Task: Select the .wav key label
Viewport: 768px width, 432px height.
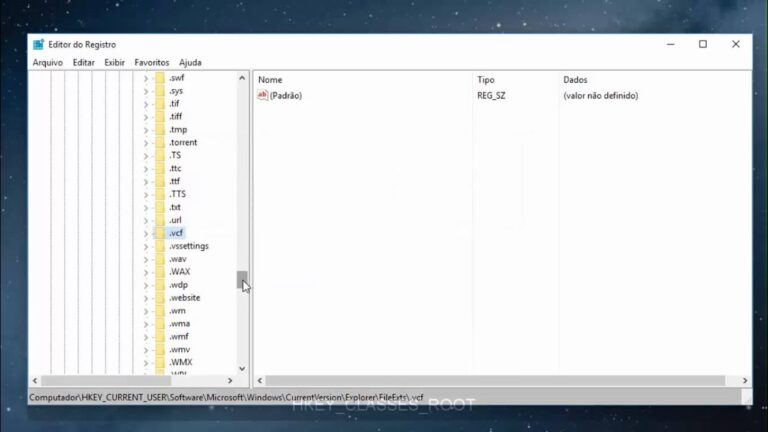Action: coord(177,259)
